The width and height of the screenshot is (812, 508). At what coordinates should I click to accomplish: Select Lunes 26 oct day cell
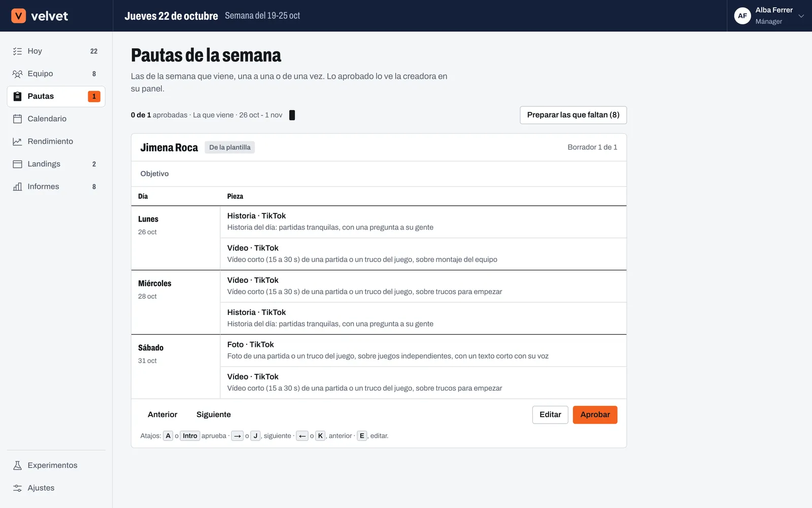pyautogui.click(x=176, y=238)
